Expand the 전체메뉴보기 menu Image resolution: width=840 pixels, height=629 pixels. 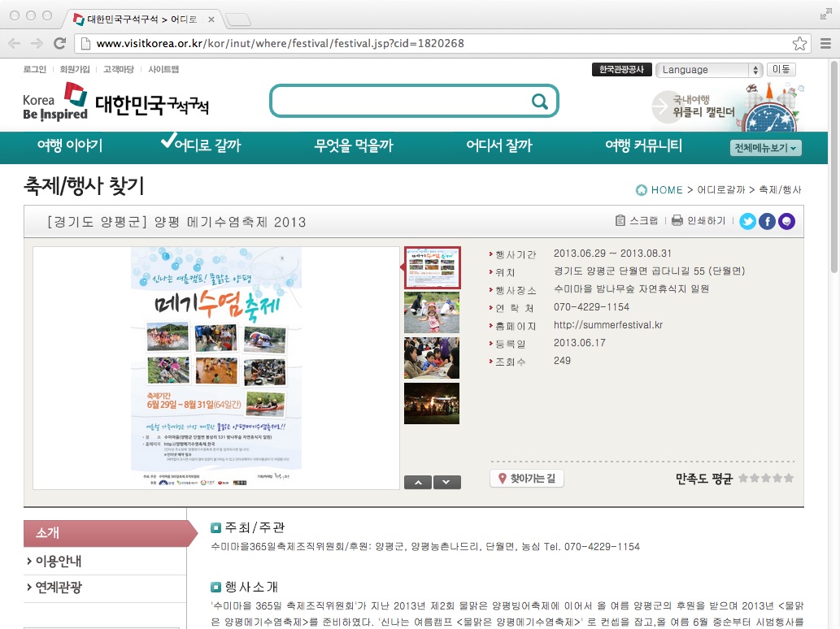click(x=765, y=148)
